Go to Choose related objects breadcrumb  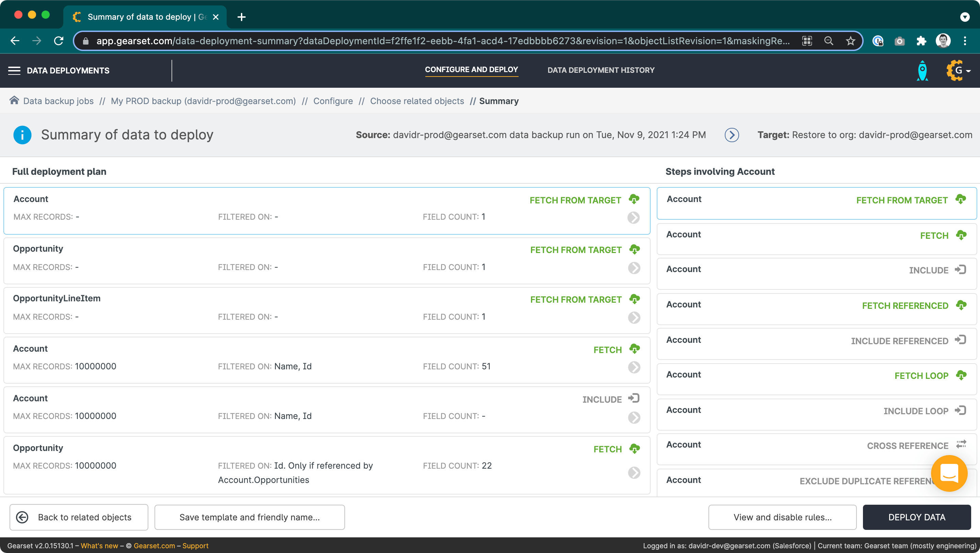417,101
